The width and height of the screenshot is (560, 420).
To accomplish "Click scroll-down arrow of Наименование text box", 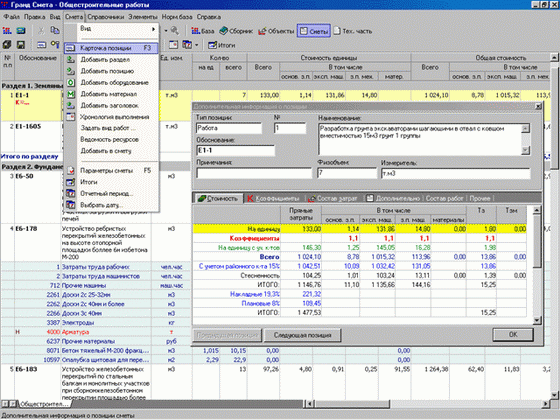I will [525, 151].
